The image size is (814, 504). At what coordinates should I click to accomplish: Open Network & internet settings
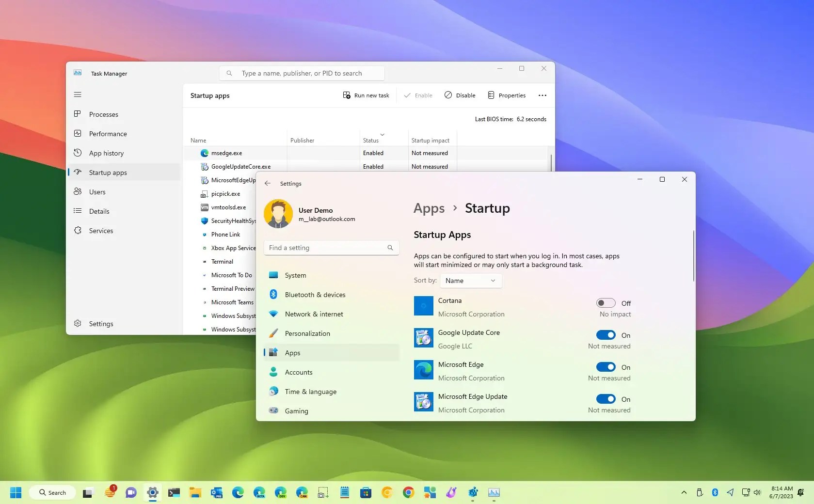pyautogui.click(x=313, y=314)
